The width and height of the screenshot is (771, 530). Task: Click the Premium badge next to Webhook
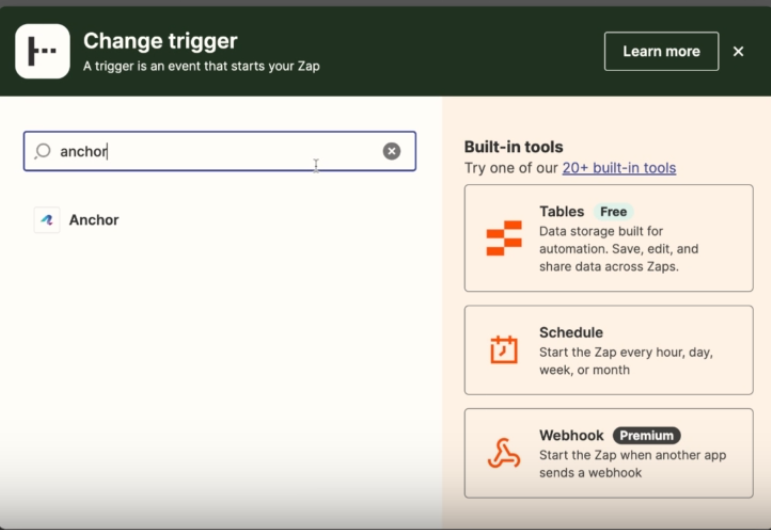647,436
